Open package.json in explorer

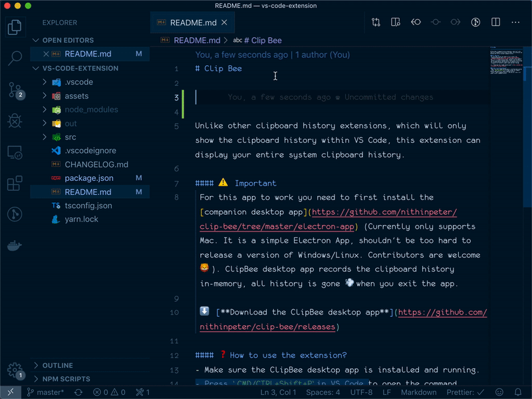[x=89, y=178]
